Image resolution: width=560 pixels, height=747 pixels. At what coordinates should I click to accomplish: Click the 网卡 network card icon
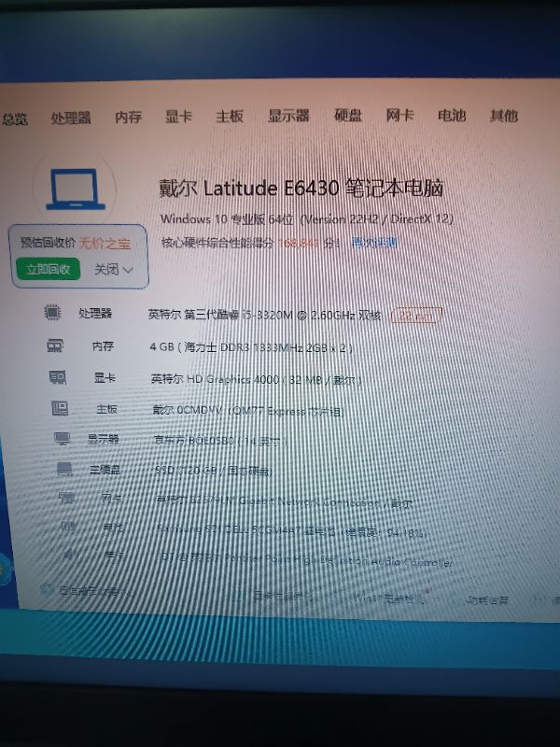coord(66,499)
